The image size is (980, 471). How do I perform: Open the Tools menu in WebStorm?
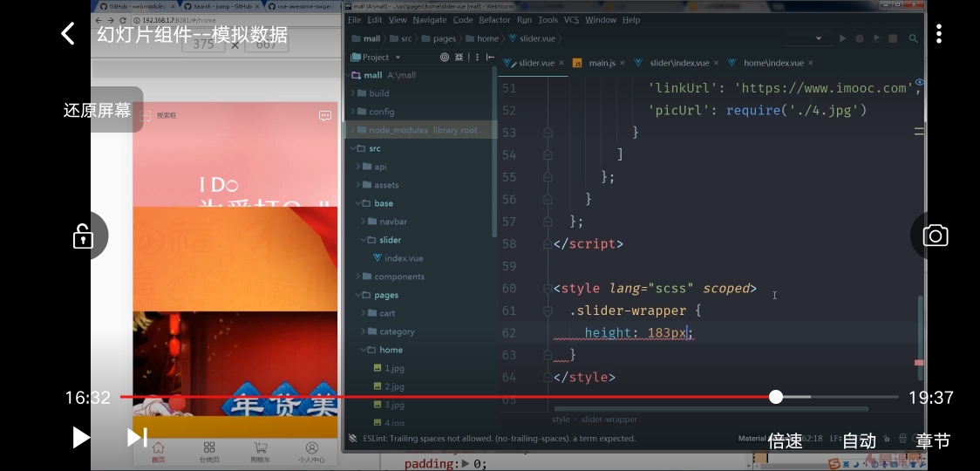[548, 20]
